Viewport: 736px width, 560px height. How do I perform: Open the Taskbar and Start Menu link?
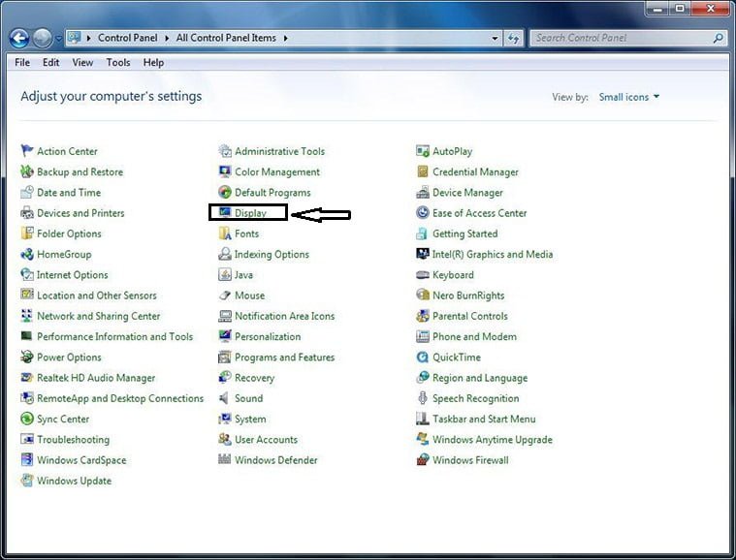484,419
